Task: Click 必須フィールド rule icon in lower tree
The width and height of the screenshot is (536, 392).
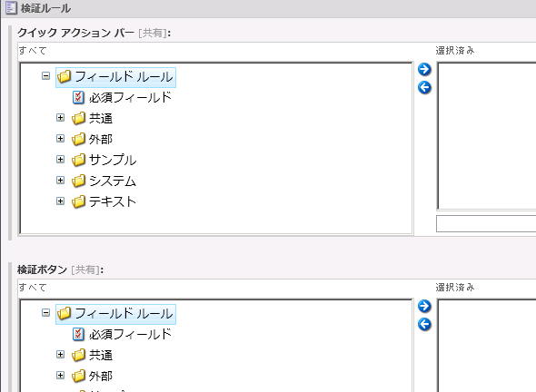Action: tap(78, 334)
